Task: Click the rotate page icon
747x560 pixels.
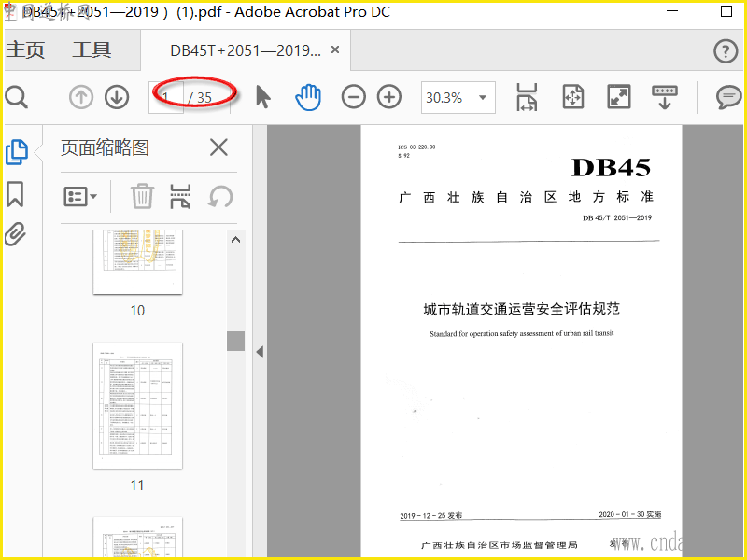Action: [x=220, y=196]
